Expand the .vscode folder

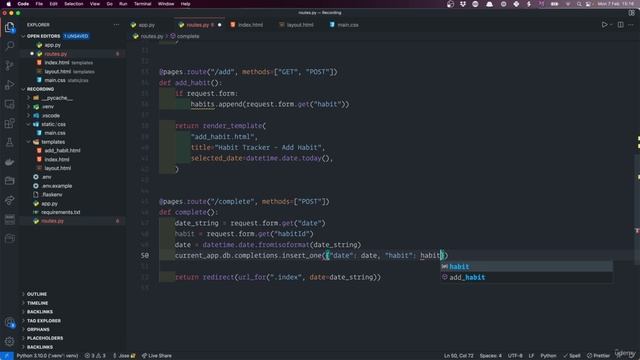[x=51, y=116]
